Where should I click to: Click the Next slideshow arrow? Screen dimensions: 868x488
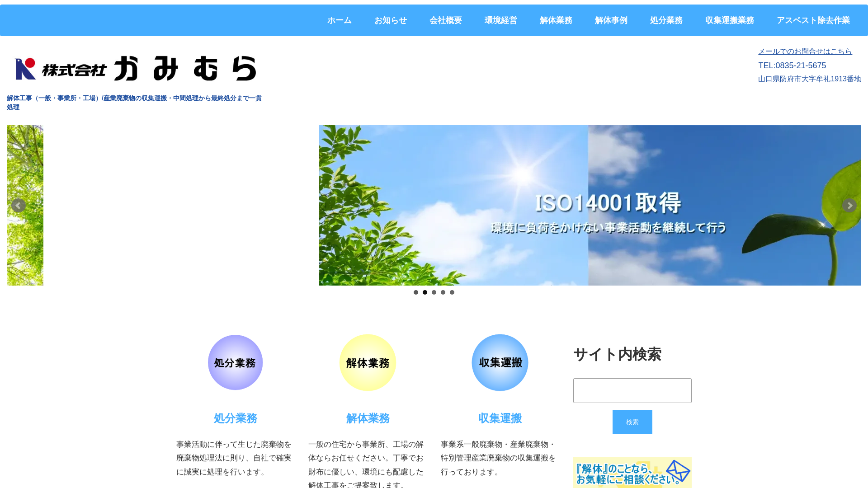click(x=849, y=206)
